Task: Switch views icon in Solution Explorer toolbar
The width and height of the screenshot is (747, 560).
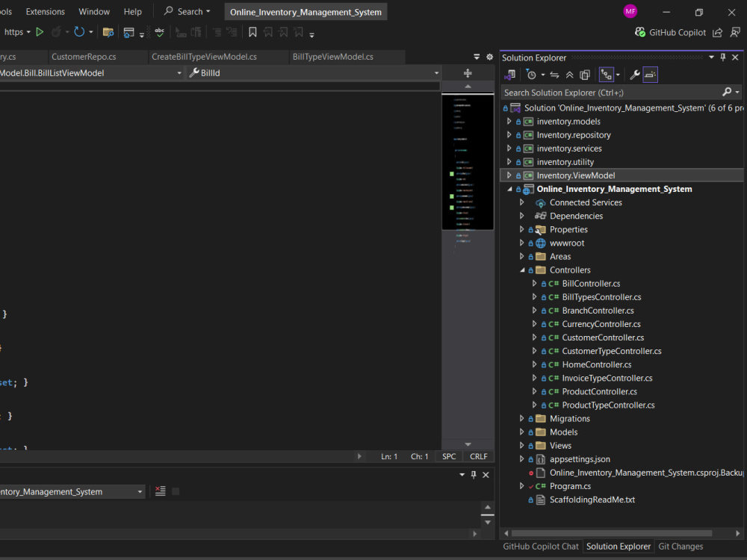Action: coord(509,75)
